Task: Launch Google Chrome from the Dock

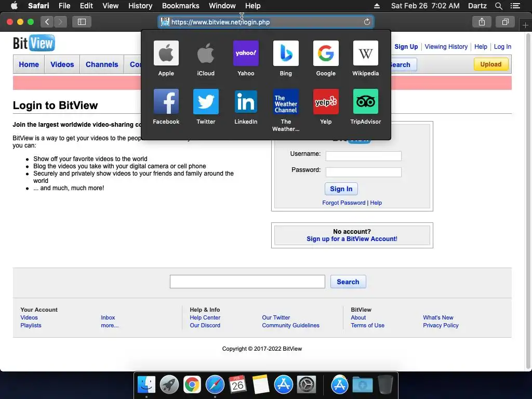Action: pyautogui.click(x=192, y=385)
